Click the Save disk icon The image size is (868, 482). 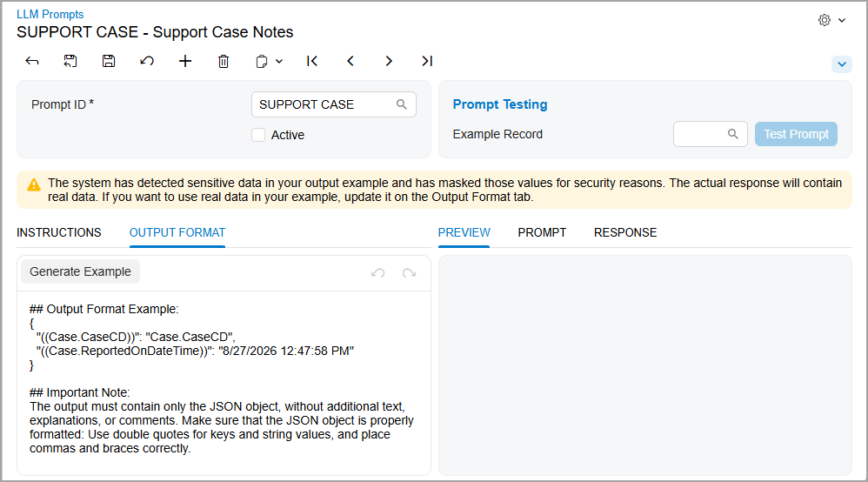109,61
